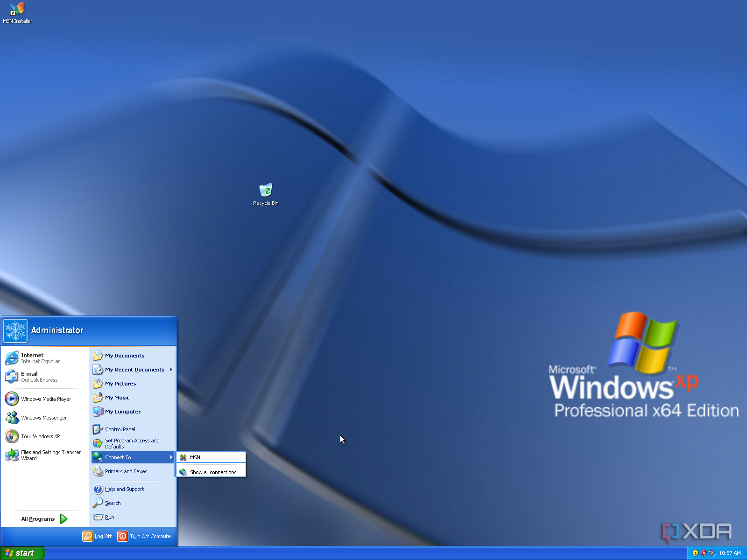This screenshot has width=747, height=560.
Task: Click the 10:57 AM taskbar clock
Action: point(730,553)
